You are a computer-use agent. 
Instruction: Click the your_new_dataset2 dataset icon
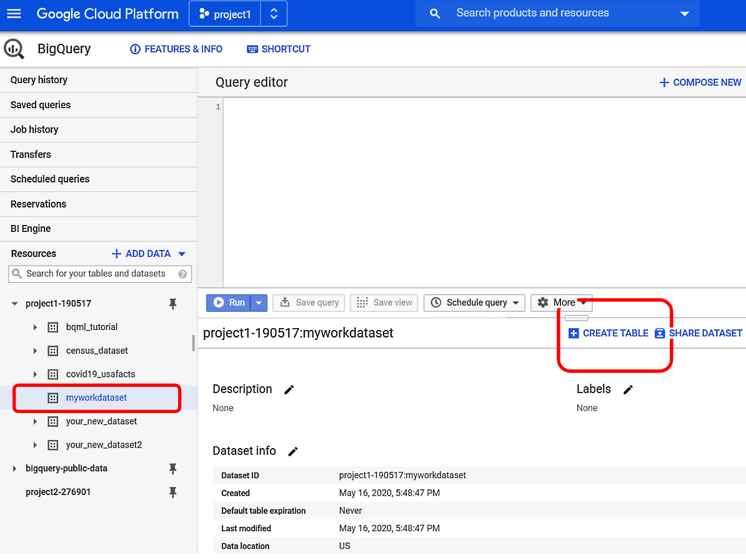point(53,445)
